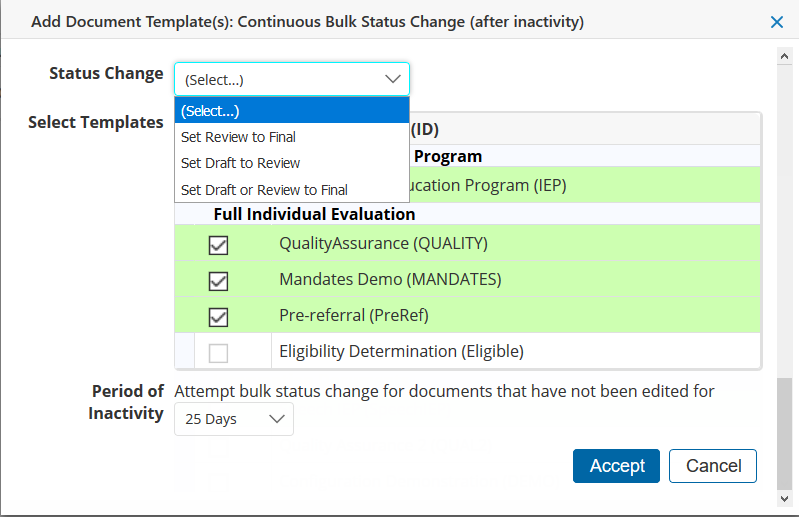Open the 25 Days inactivity dropdown

tap(234, 420)
